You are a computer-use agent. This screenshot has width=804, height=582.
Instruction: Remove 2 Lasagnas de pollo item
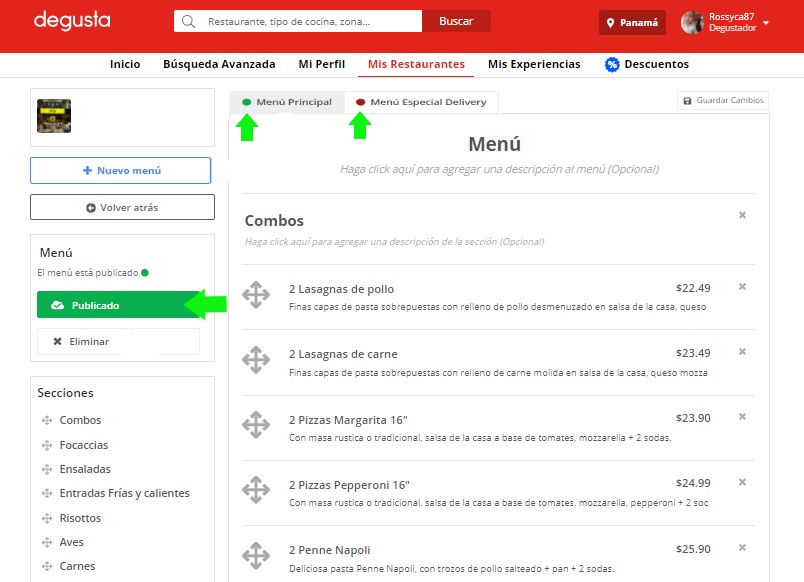(x=742, y=287)
